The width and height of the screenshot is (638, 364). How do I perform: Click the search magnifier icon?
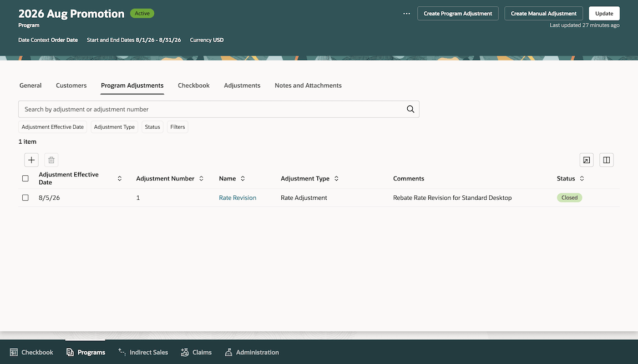(x=410, y=109)
